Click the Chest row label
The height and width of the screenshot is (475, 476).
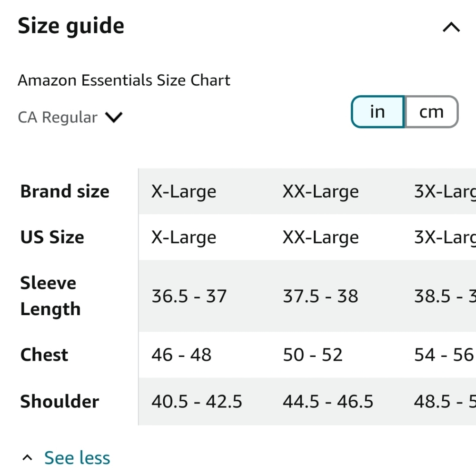(44, 354)
